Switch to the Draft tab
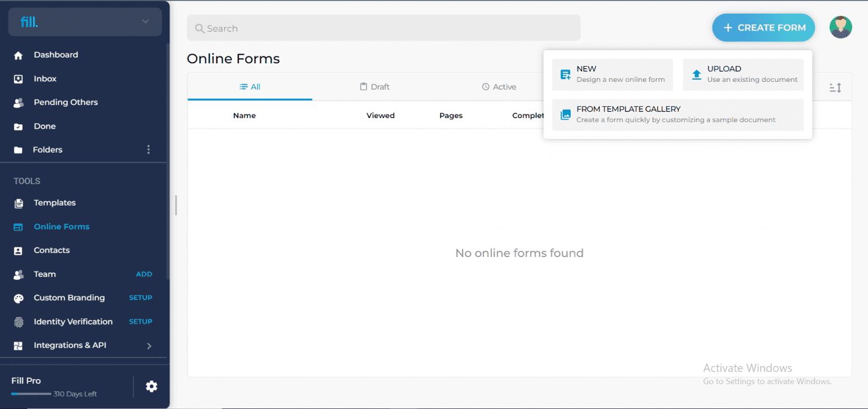The width and height of the screenshot is (868, 409). tap(375, 86)
